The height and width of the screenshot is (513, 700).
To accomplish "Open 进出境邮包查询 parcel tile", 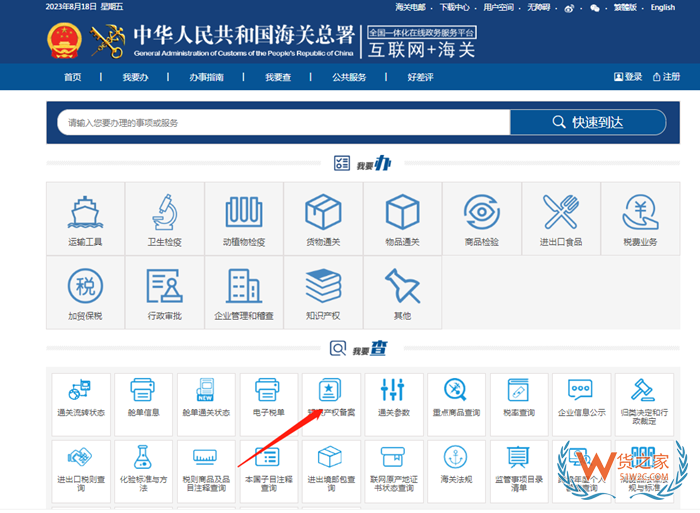I will [x=331, y=471].
